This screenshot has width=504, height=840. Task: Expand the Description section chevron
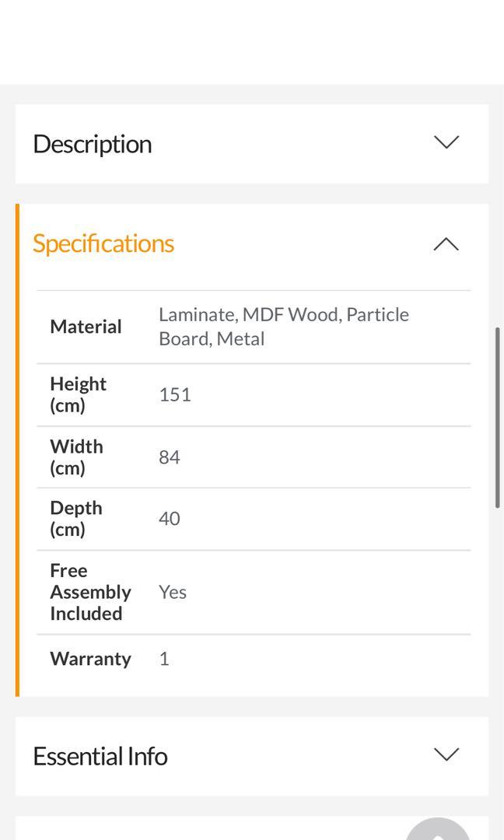point(446,142)
